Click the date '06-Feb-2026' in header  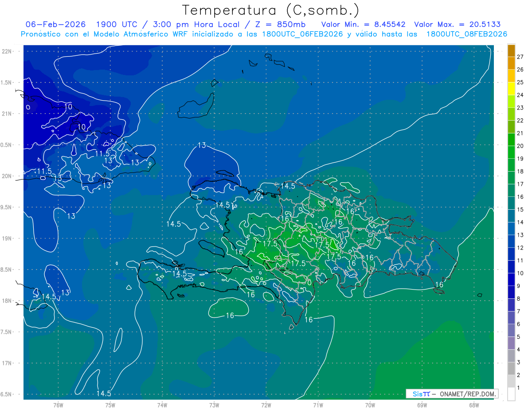point(55,24)
